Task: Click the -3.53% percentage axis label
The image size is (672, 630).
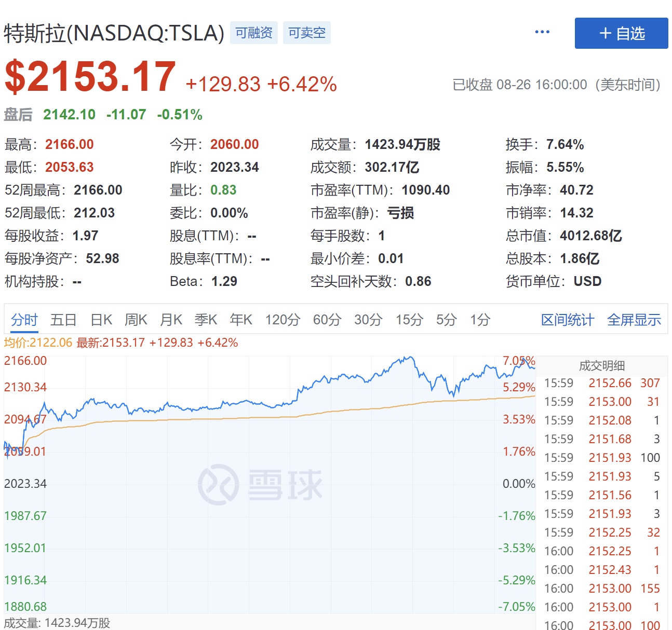Action: 516,548
